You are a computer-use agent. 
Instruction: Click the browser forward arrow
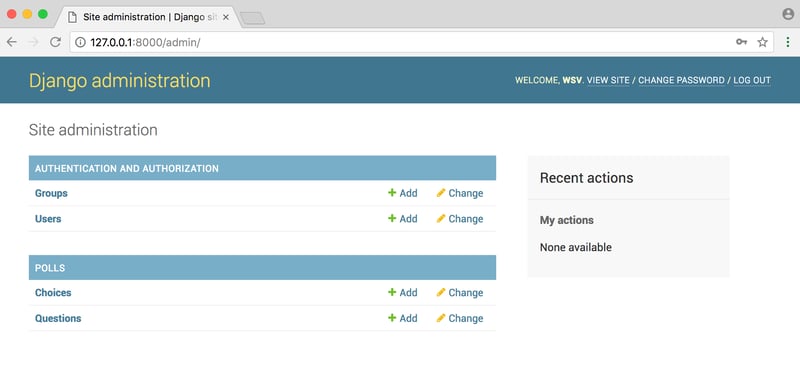tap(34, 42)
